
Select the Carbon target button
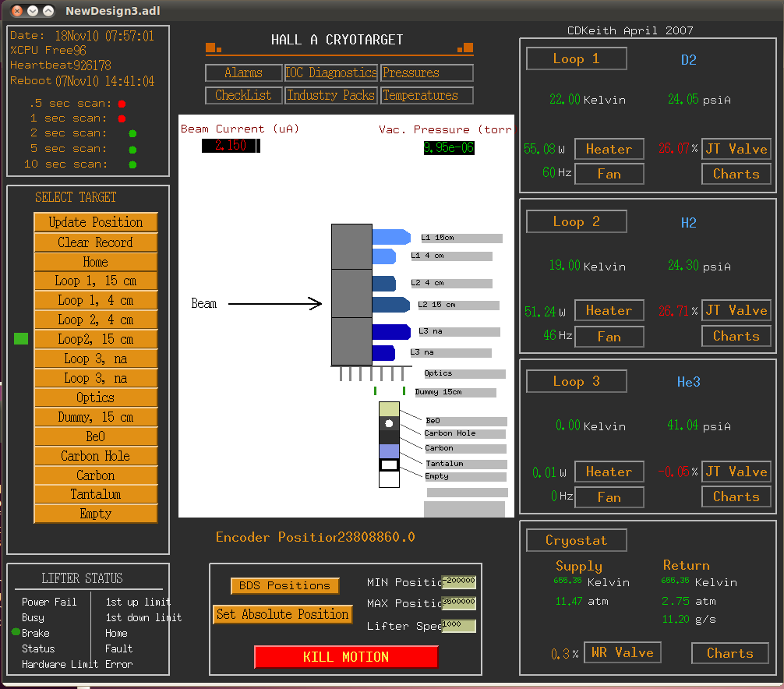(x=96, y=475)
